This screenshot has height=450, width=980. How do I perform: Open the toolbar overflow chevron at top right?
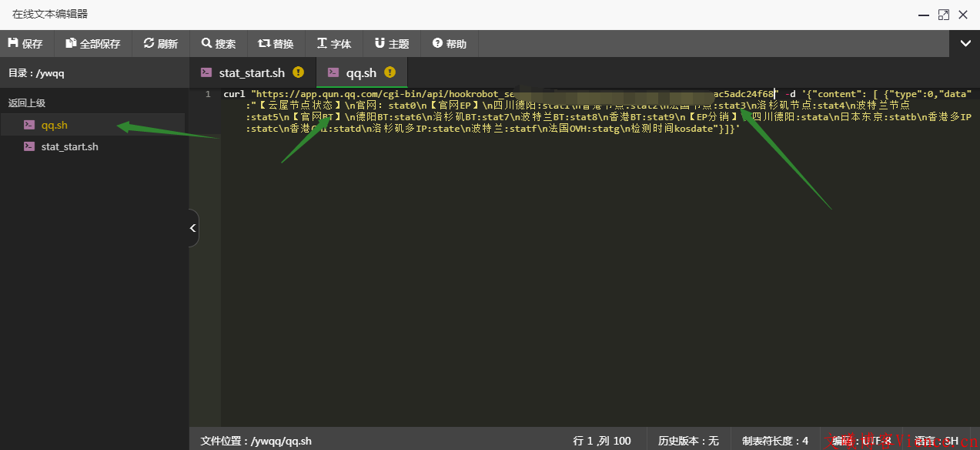click(965, 43)
